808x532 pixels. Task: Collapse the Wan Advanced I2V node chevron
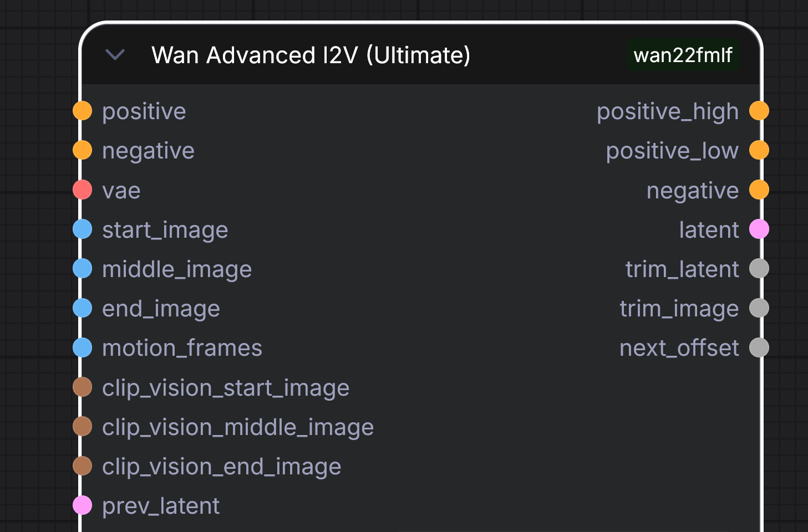tap(115, 55)
